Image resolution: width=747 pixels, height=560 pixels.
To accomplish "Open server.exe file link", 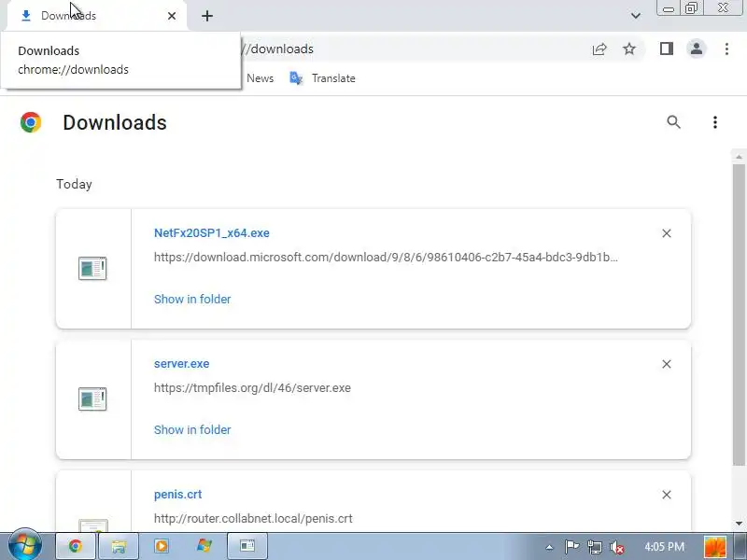I will pos(181,364).
